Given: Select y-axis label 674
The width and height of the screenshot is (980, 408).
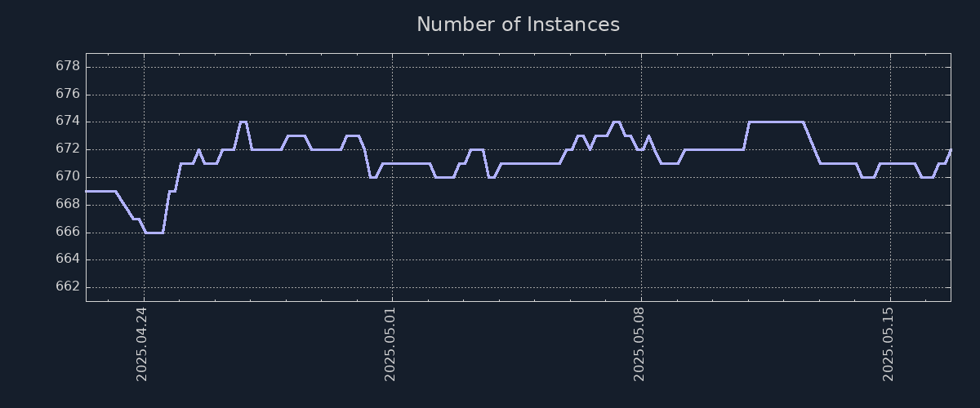Looking at the screenshot, I should (67, 122).
